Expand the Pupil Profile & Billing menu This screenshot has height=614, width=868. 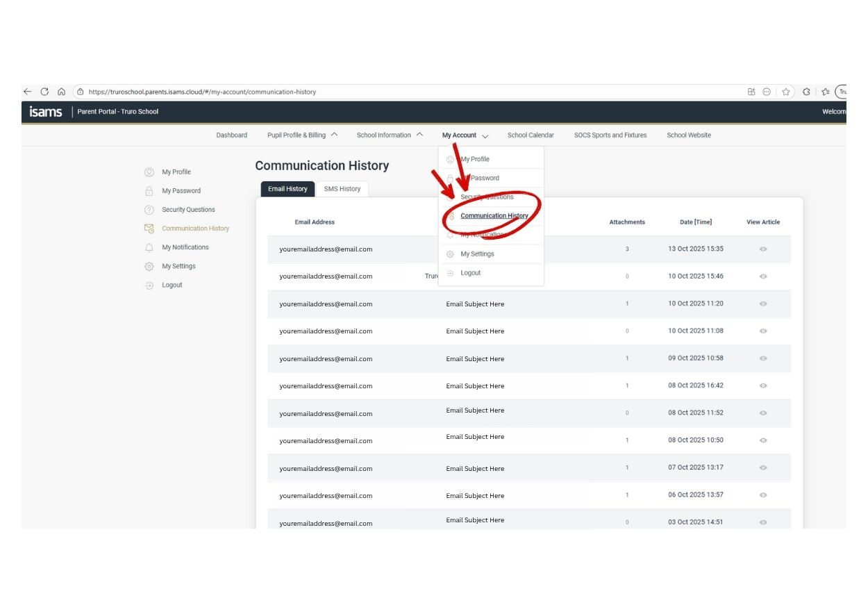click(302, 135)
